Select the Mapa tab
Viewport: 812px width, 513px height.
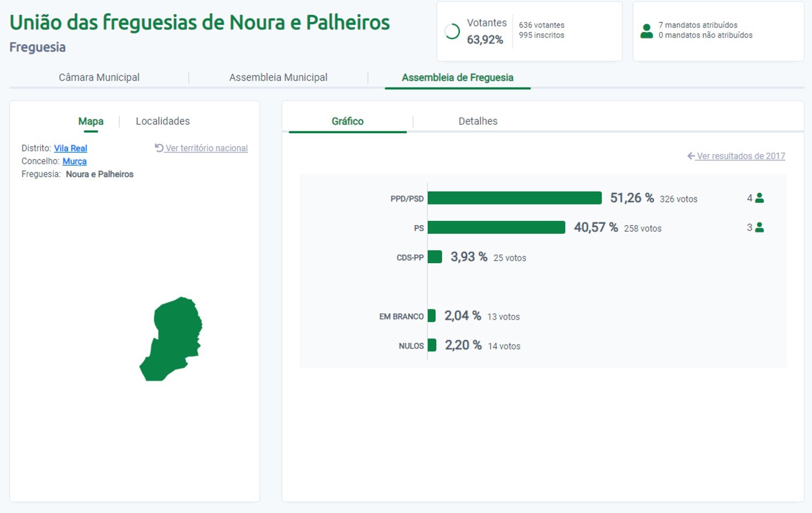tap(91, 121)
